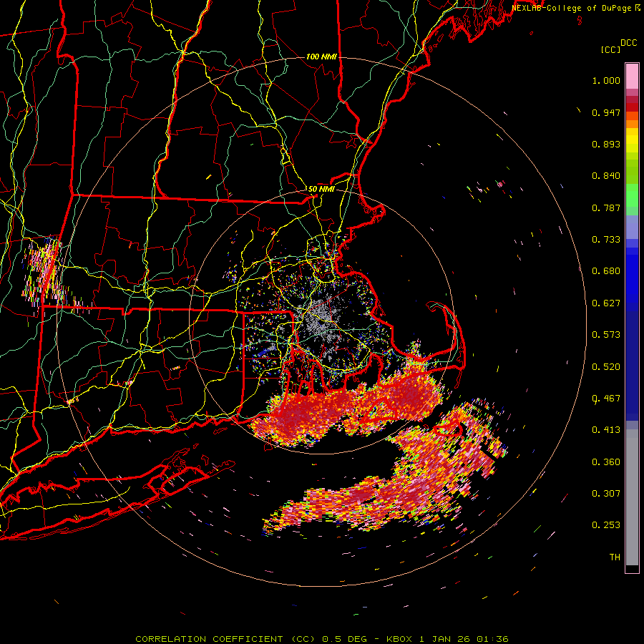Click the TH threshold label
The width and height of the screenshot is (644, 644).
[x=615, y=557]
